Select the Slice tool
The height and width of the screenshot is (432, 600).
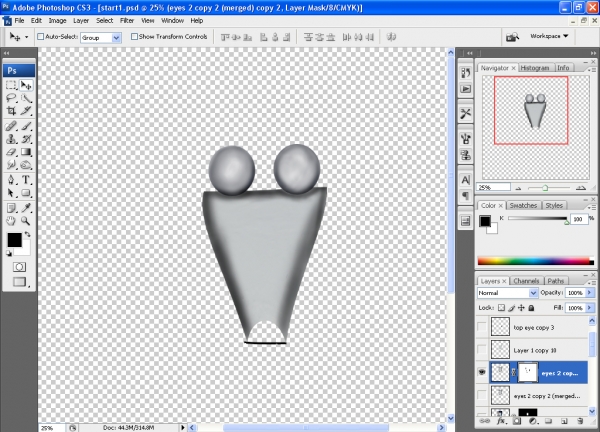click(26, 111)
